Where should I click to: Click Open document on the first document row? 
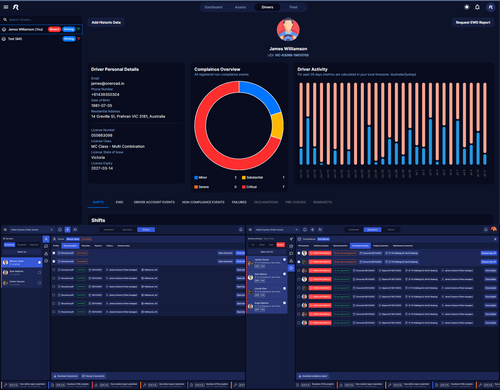pos(225,253)
